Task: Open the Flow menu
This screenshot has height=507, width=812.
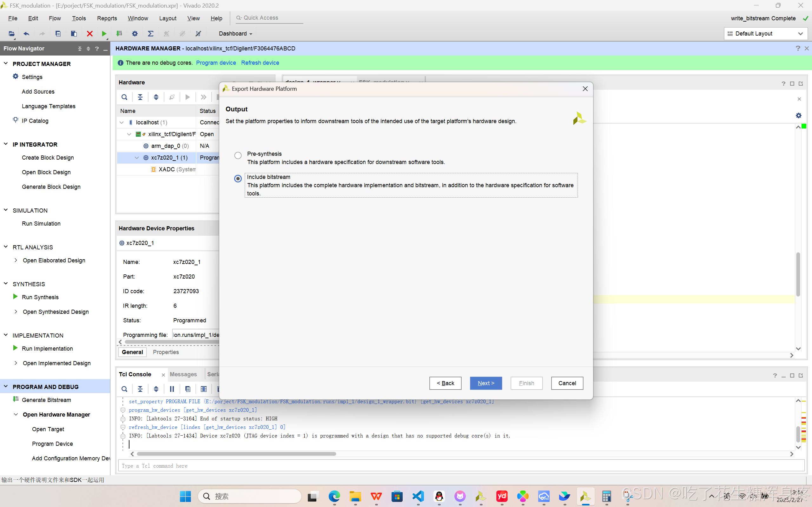Action: point(55,18)
